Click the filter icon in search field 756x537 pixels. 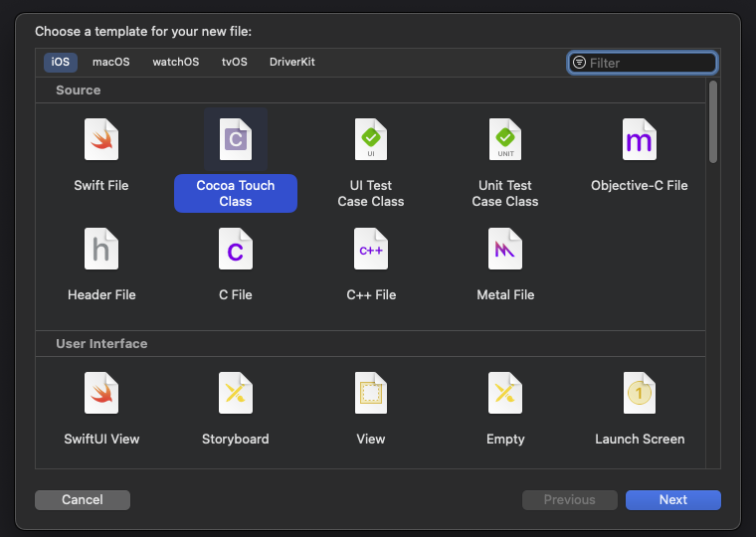[x=579, y=63]
